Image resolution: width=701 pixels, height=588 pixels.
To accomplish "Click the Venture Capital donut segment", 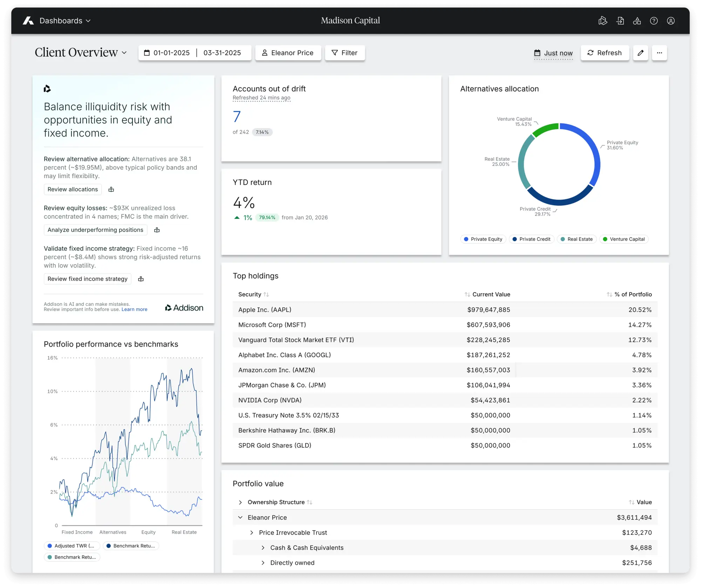I will coord(545,129).
